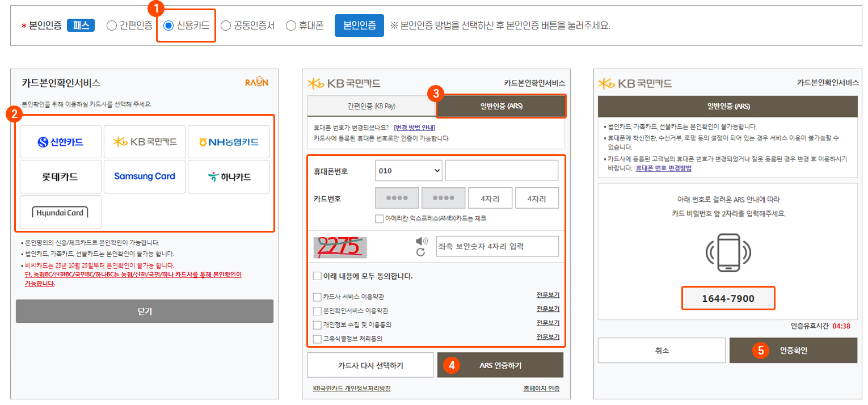Check 개인정보 수집 및 이용동의
The image size is (868, 405).
coord(317,325)
